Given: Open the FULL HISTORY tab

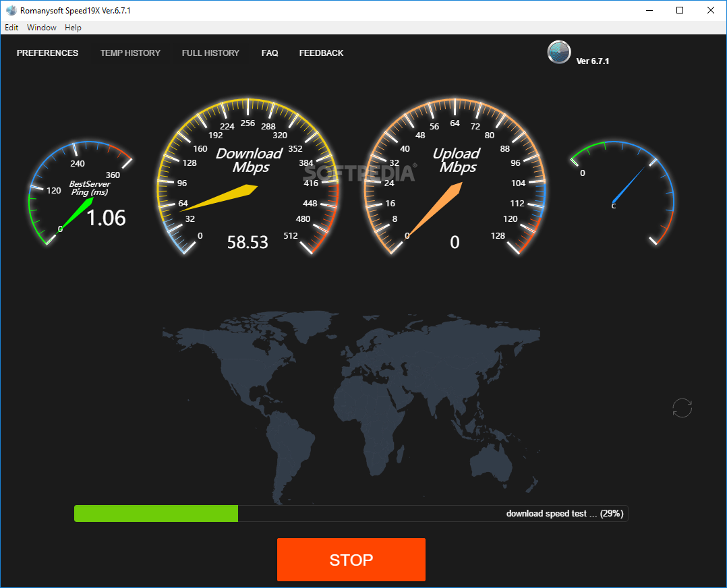Looking at the screenshot, I should (x=210, y=53).
